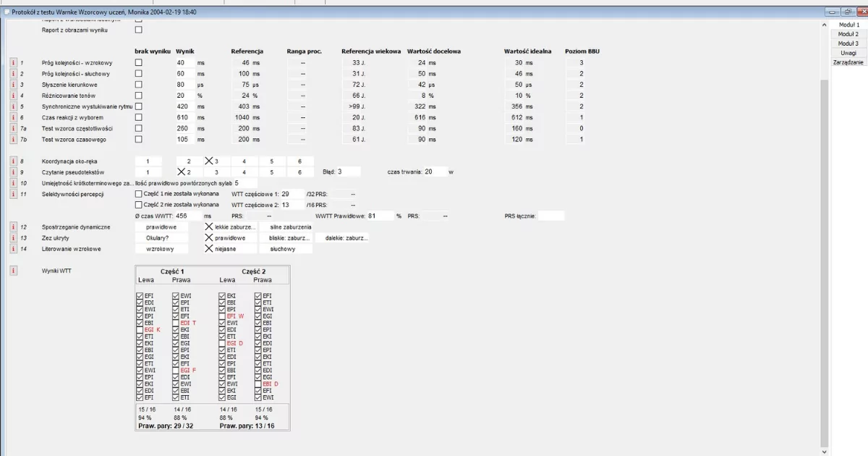Image resolution: width=868 pixels, height=456 pixels.
Task: Choose 'silne zaburzenia' for Spostrzeganie dynamiczne
Action: point(285,227)
